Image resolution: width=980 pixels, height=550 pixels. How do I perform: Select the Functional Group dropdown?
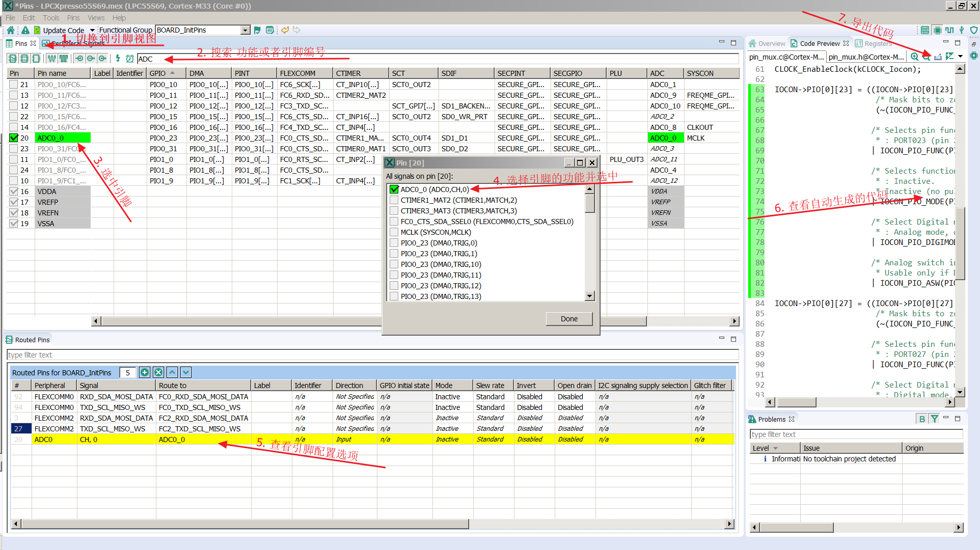[x=201, y=30]
